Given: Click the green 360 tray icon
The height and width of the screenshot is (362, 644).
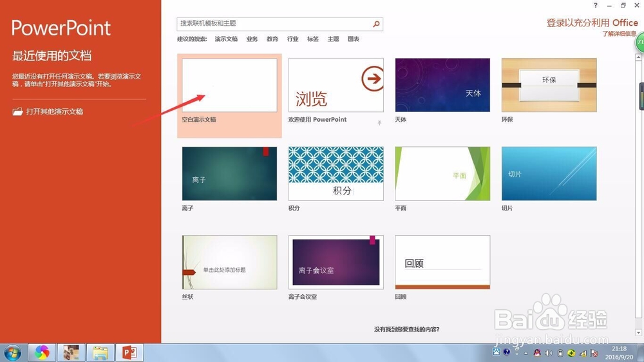Looking at the screenshot, I should click(571, 353).
